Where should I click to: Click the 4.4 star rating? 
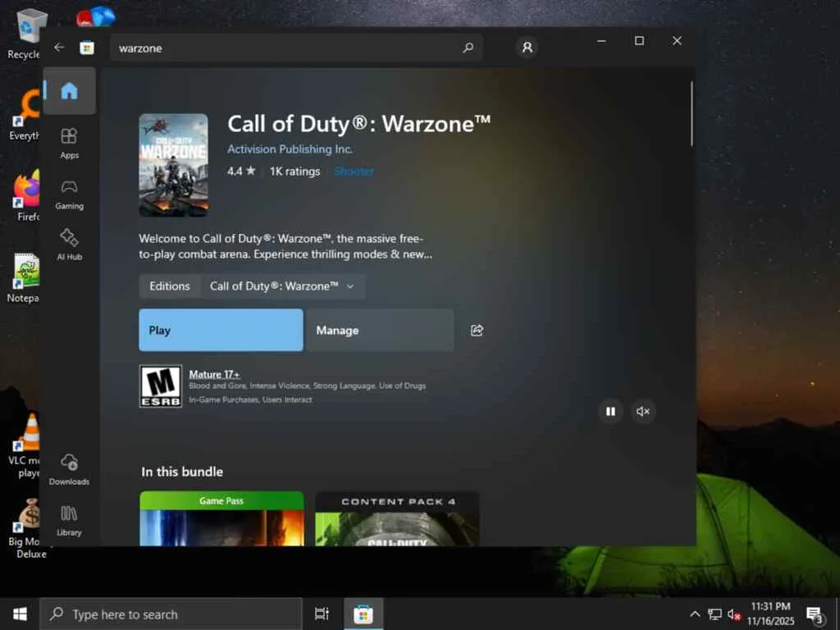pyautogui.click(x=241, y=171)
